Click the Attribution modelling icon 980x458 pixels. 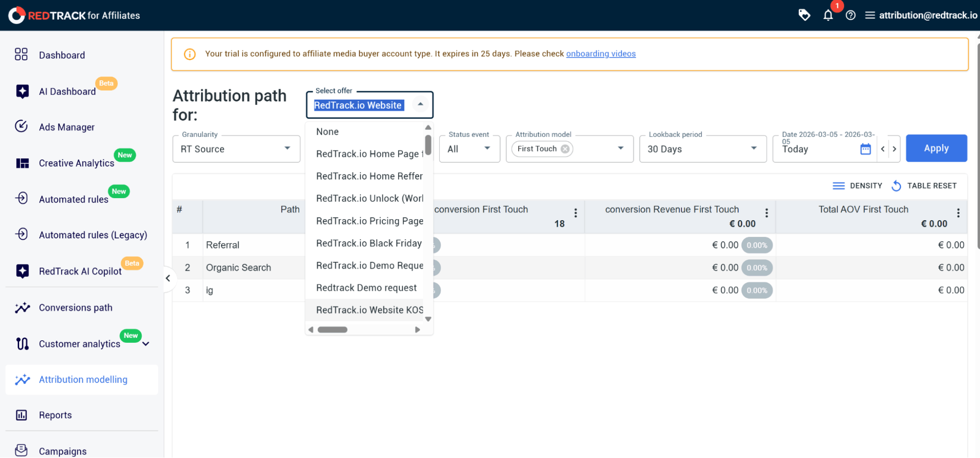coord(22,379)
